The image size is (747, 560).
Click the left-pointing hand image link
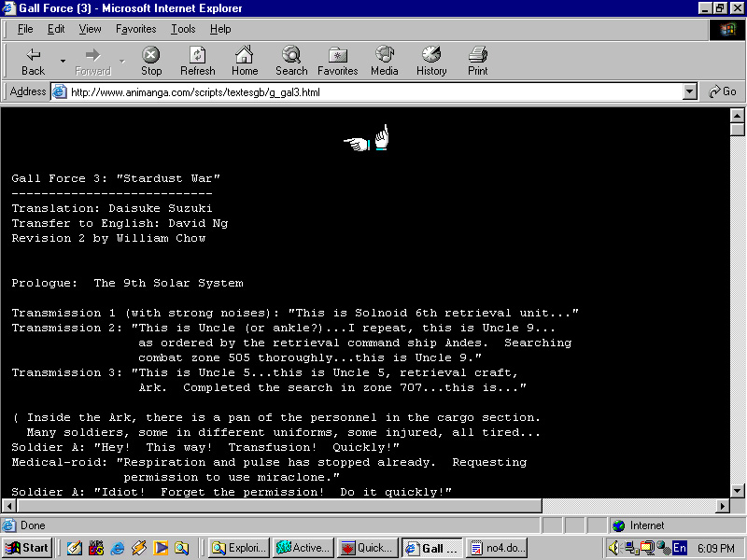[357, 144]
